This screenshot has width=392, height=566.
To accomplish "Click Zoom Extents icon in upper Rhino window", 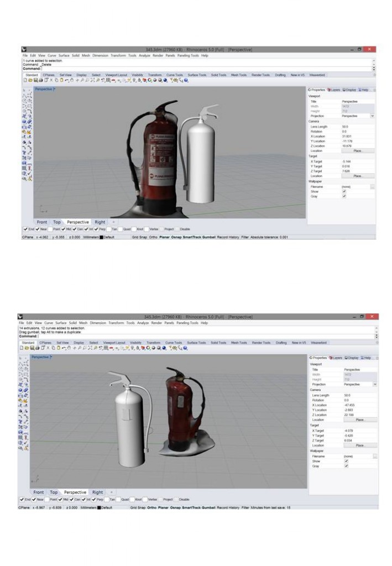I will tap(93, 80).
